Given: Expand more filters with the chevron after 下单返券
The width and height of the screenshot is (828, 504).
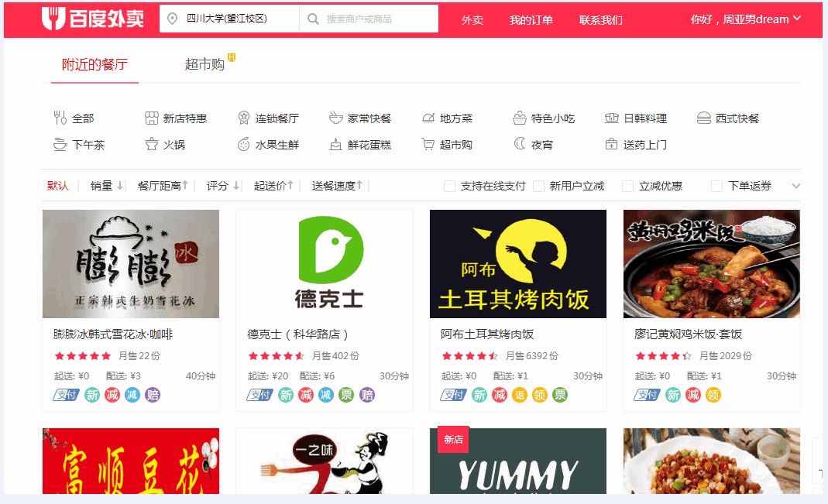Looking at the screenshot, I should tap(795, 186).
